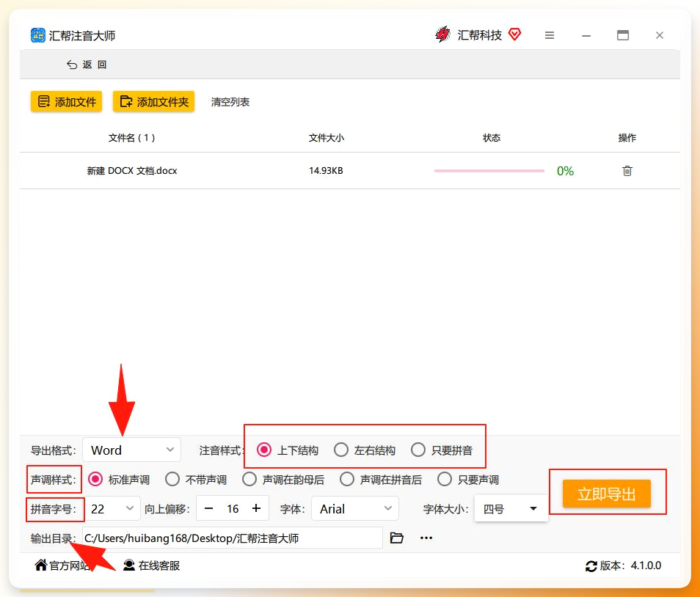700x597 pixels.
Task: Open the hamburger menu icon
Action: point(550,35)
